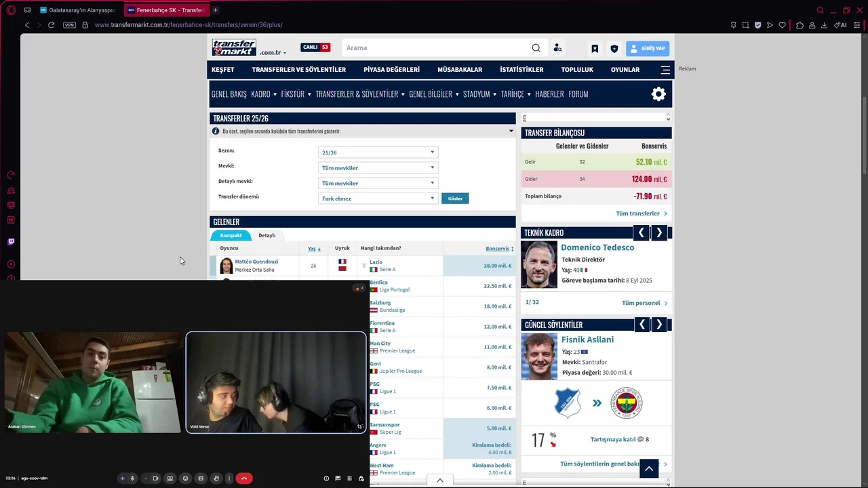
Task: Mute the microphone in the call
Action: [133, 479]
